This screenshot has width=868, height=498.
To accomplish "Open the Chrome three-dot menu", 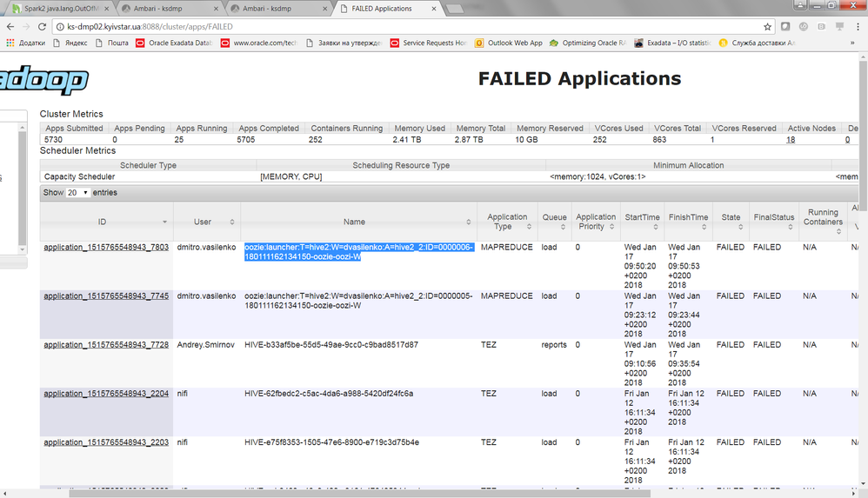I will tap(858, 27).
